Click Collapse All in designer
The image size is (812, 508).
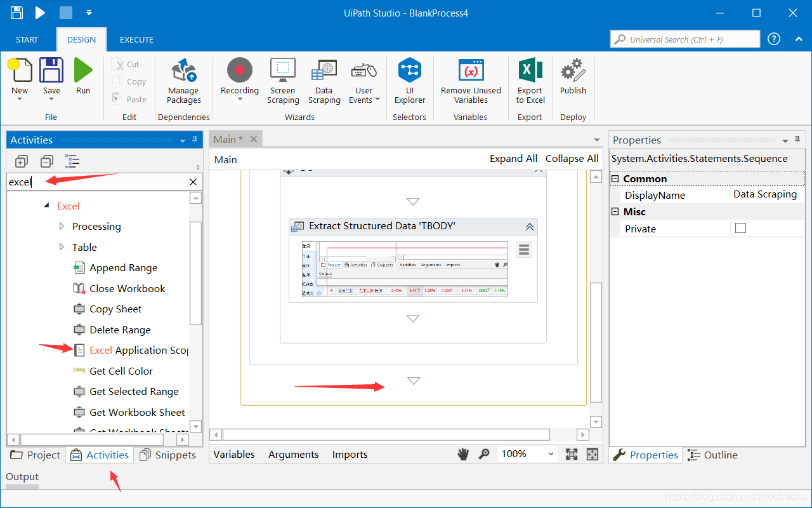(572, 159)
